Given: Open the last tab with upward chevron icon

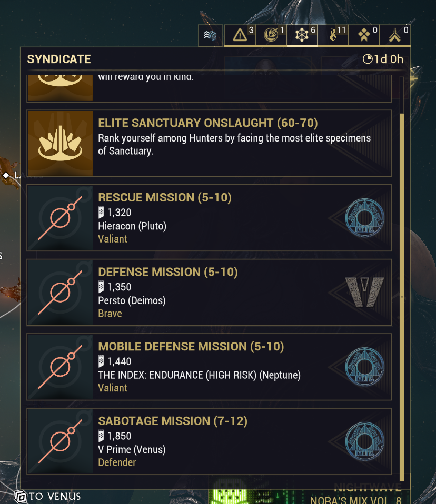Looking at the screenshot, I should coord(395,35).
